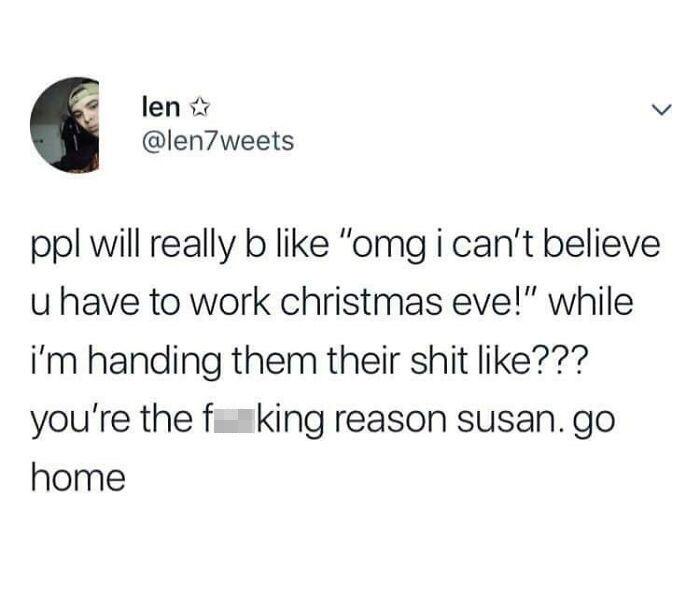The image size is (700, 609).
Task: Click the star emoji beside len
Action: pos(200,108)
